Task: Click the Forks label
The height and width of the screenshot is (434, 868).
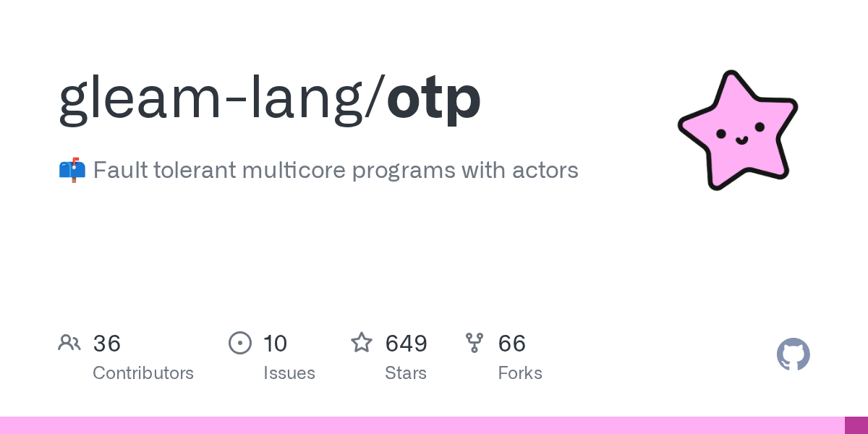Action: click(x=520, y=373)
